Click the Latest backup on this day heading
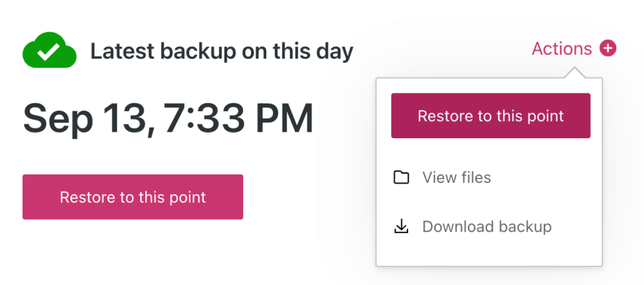 pos(221,51)
